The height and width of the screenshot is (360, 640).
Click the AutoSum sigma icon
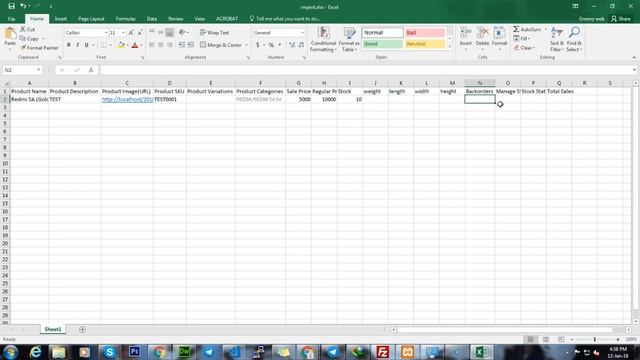pos(516,29)
